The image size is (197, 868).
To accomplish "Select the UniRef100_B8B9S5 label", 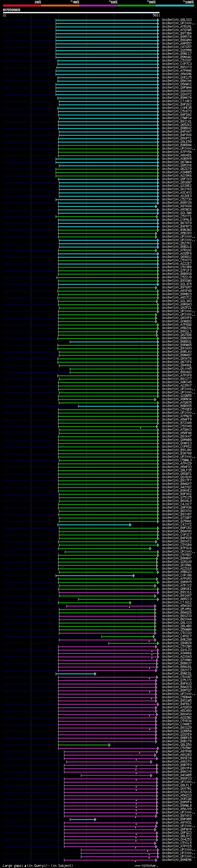I will click(x=177, y=406).
